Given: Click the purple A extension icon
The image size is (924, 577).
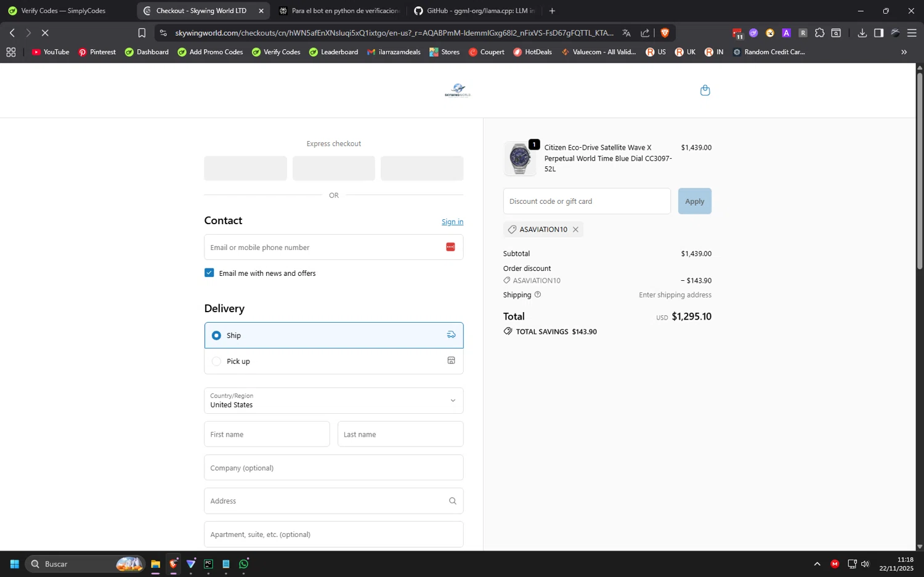Looking at the screenshot, I should 787,33.
